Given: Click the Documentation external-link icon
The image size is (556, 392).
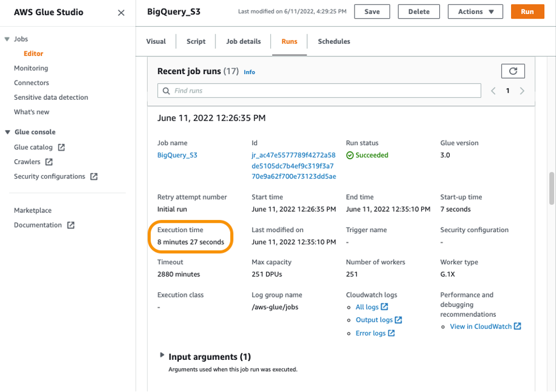Looking at the screenshot, I should 71,225.
